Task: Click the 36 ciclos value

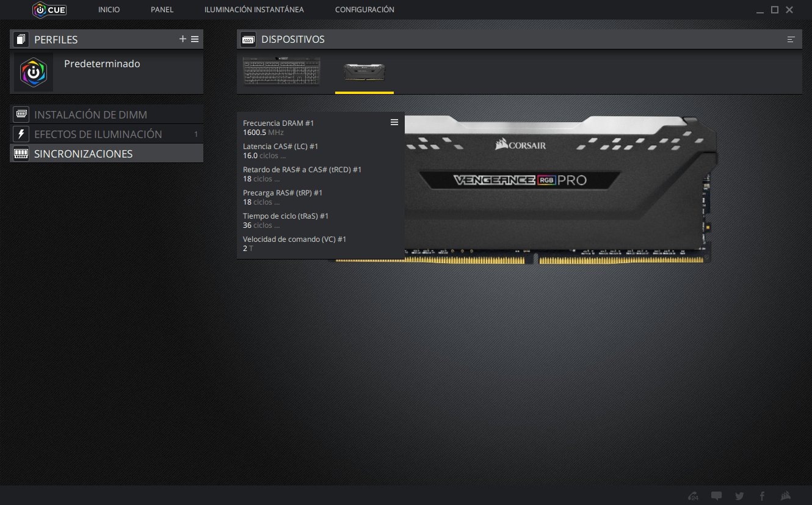Action: [261, 225]
